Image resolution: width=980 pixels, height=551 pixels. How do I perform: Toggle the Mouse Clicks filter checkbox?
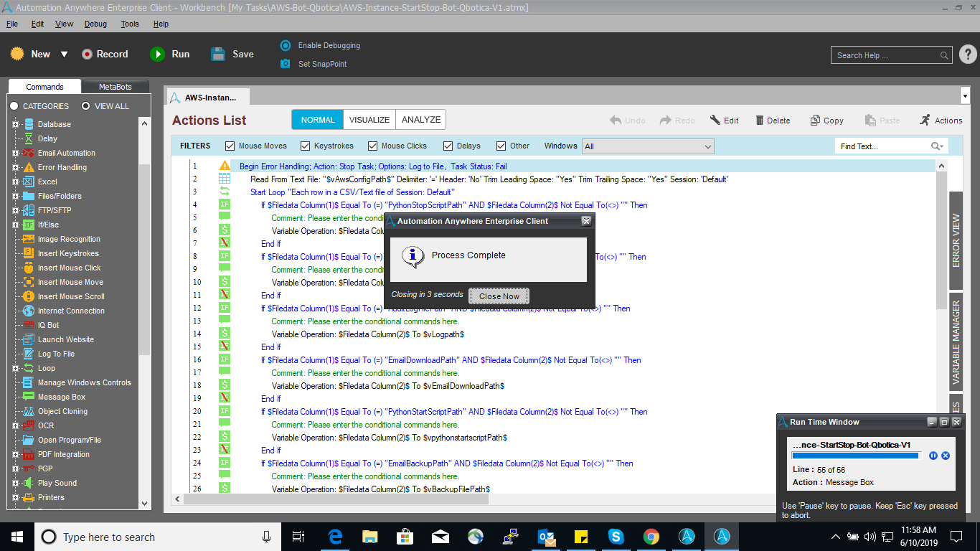[x=373, y=146]
